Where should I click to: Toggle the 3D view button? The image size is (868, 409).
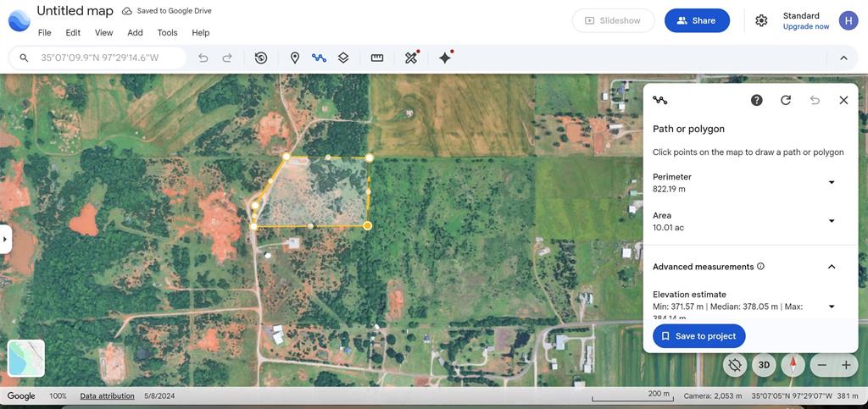[764, 365]
